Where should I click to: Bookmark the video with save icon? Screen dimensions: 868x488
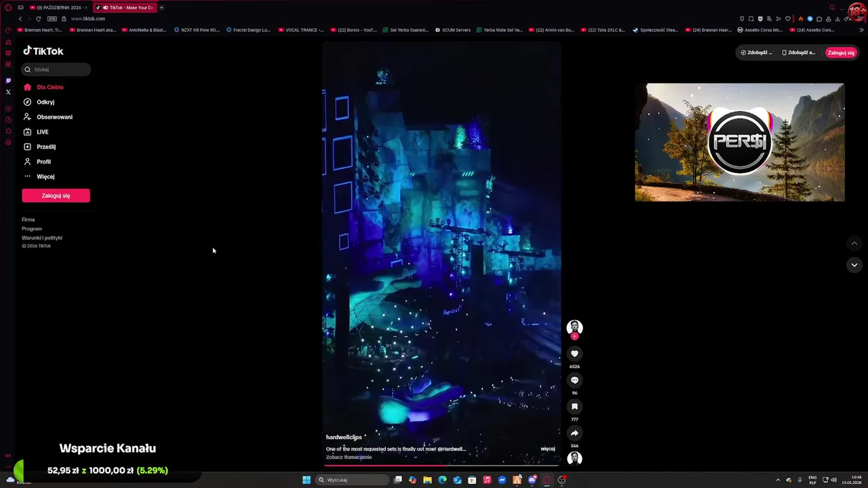574,407
